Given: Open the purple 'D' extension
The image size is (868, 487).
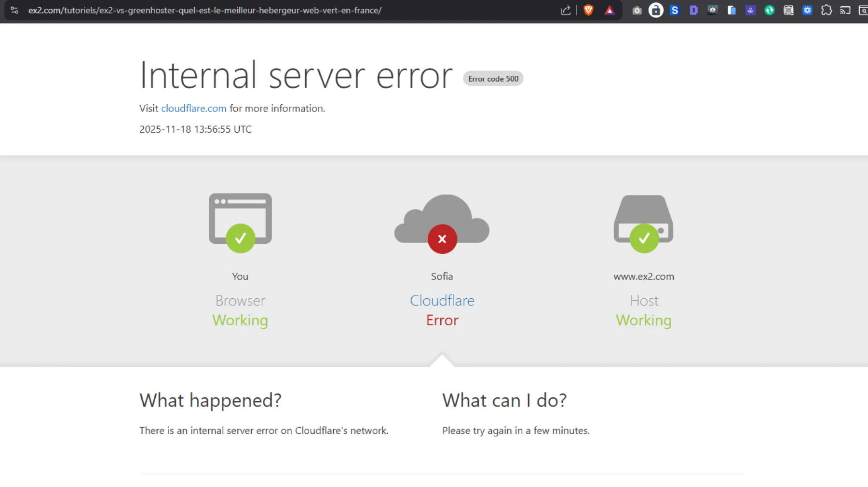Looking at the screenshot, I should tap(693, 10).
